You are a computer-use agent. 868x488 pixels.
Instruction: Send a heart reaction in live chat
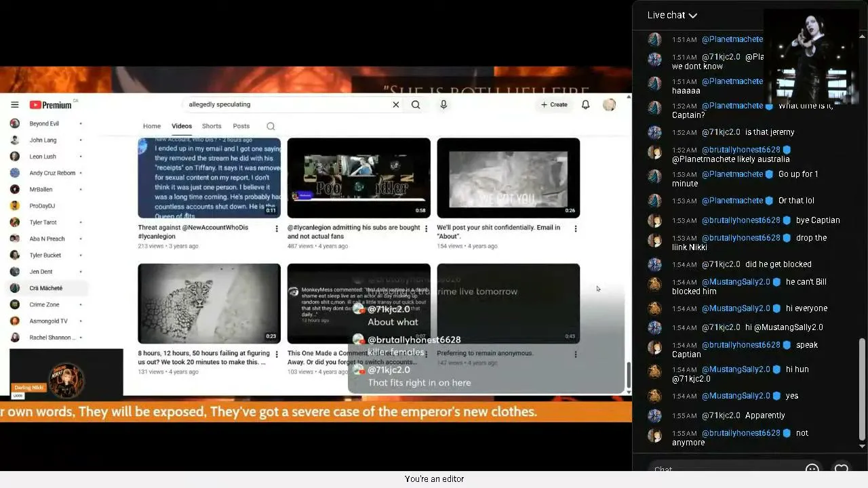tap(842, 469)
